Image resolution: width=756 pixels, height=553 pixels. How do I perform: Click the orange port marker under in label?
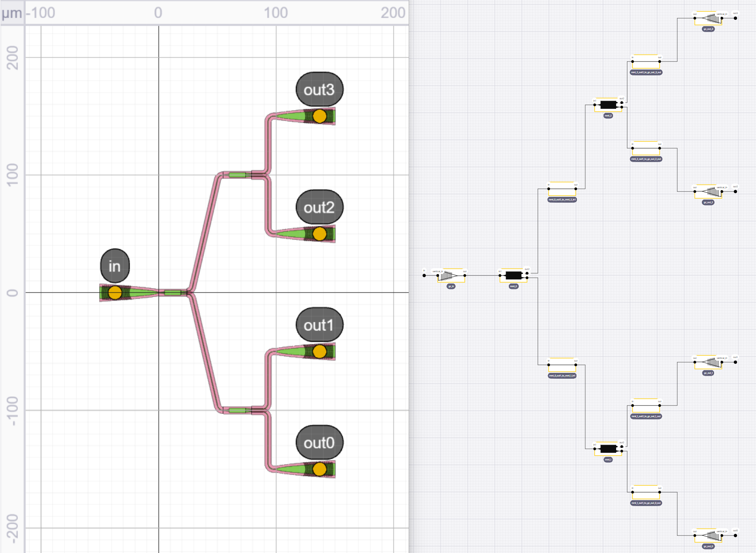coord(115,293)
